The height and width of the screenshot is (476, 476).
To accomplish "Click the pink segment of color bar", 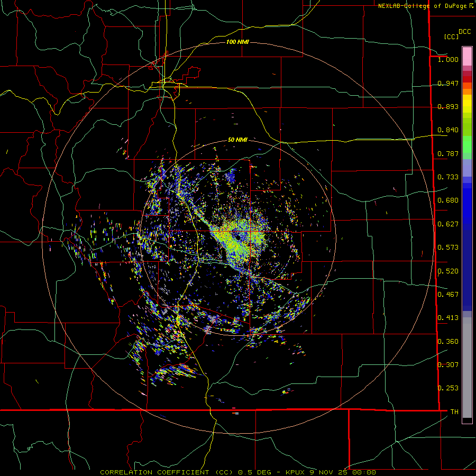I will 467,56.
